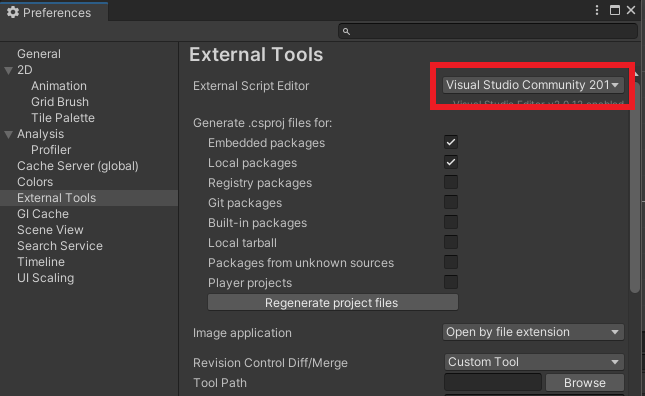Click the magnifier icon in search field
The image size is (645, 396).
[x=346, y=31]
